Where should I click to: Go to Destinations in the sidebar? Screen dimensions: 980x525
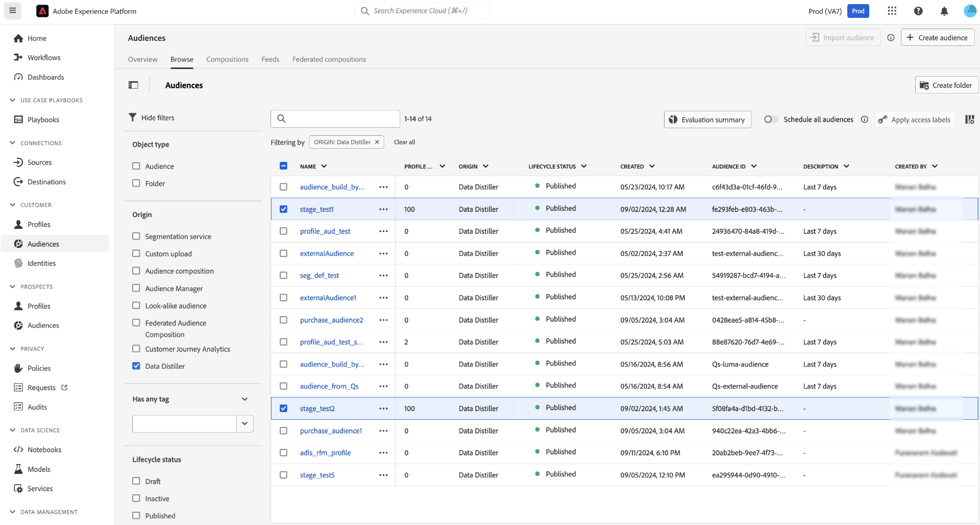[x=46, y=182]
